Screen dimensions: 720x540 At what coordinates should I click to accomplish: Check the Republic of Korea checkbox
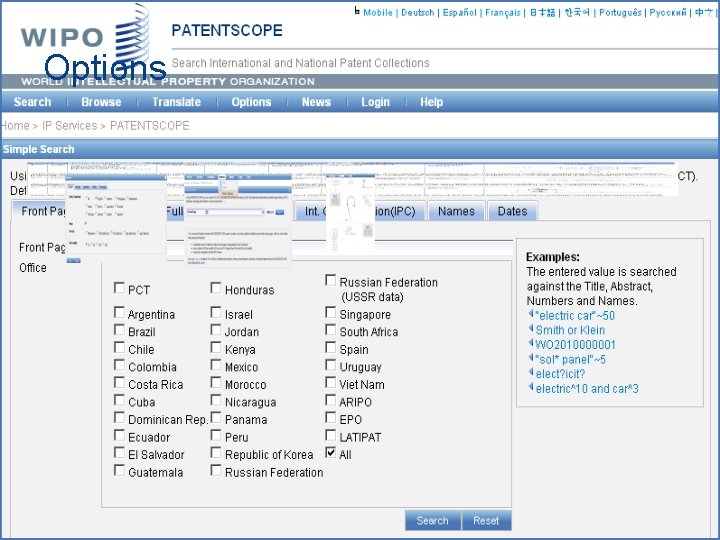click(x=216, y=453)
